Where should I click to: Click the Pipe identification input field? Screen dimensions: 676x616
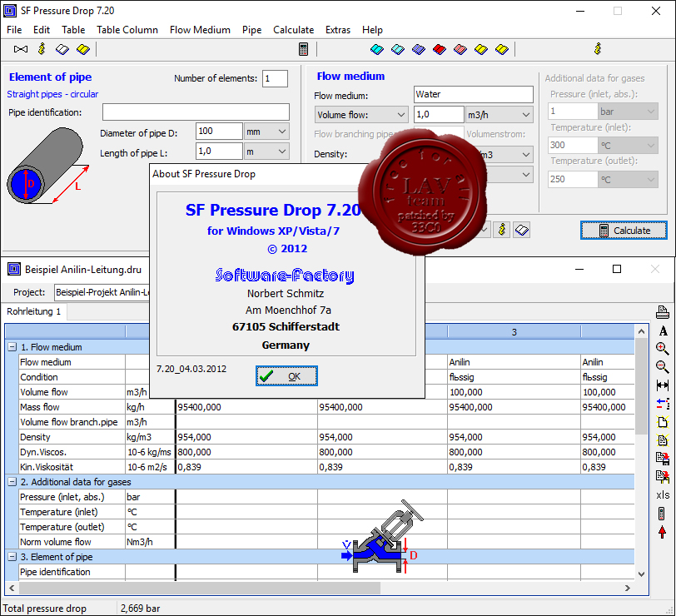point(196,112)
